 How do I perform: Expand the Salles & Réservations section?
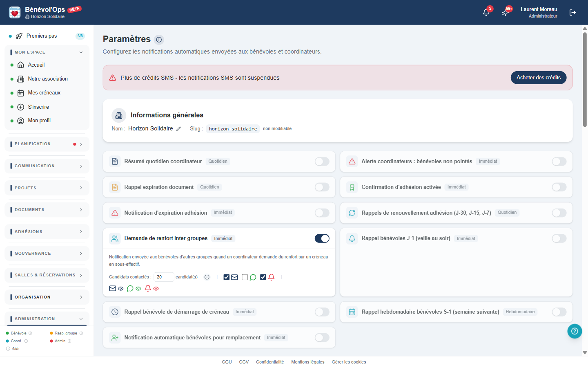tap(47, 275)
